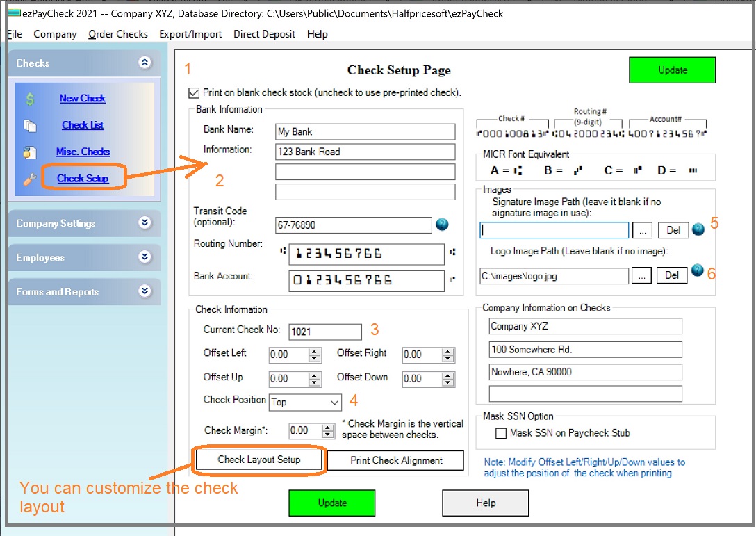This screenshot has height=536, width=756.
Task: Click help icon for Signature Image Path
Action: [x=698, y=229]
